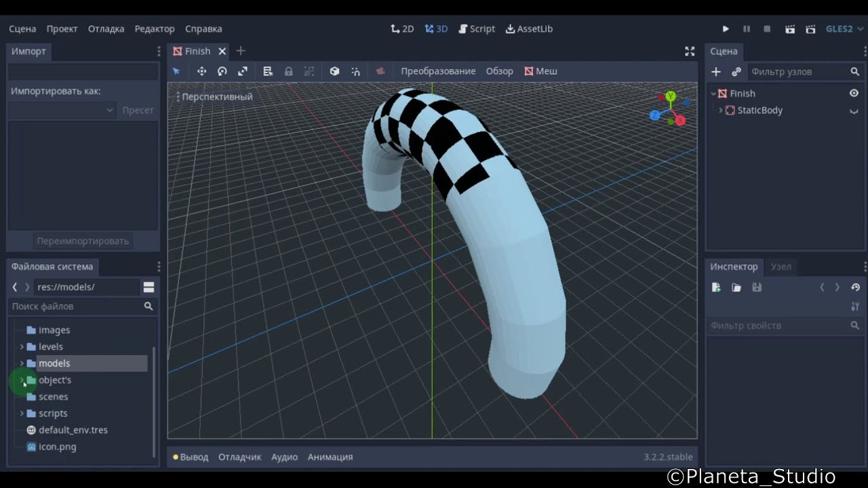Click the green Y axis on the gizmo
Viewport: 868px width, 488px height.
(x=671, y=96)
